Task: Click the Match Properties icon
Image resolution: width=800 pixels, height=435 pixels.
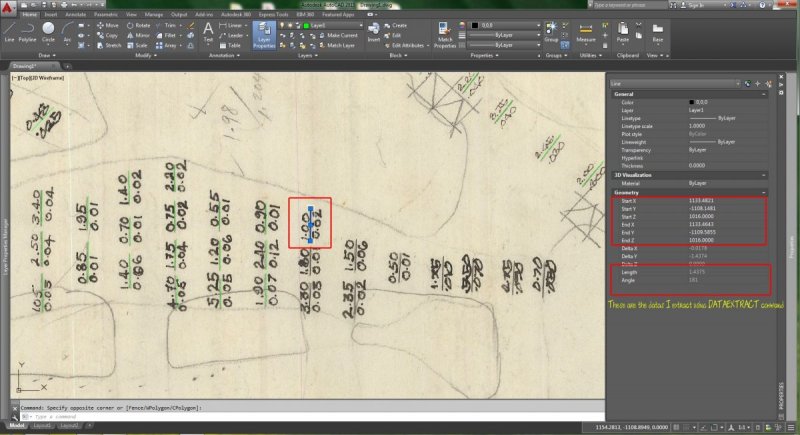Action: [445, 34]
